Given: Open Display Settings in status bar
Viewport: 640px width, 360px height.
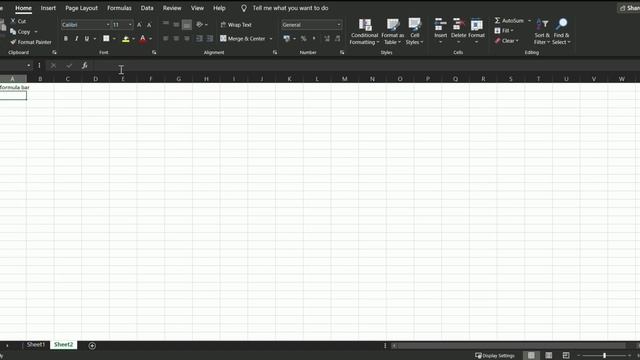Looking at the screenshot, I should 495,356.
